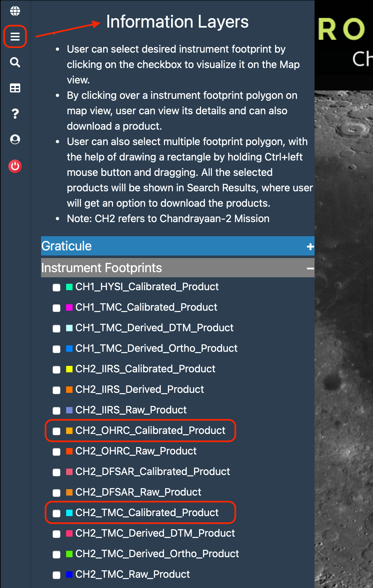The height and width of the screenshot is (588, 373).
Task: Click the globe icon in sidebar
Action: pyautogui.click(x=14, y=10)
